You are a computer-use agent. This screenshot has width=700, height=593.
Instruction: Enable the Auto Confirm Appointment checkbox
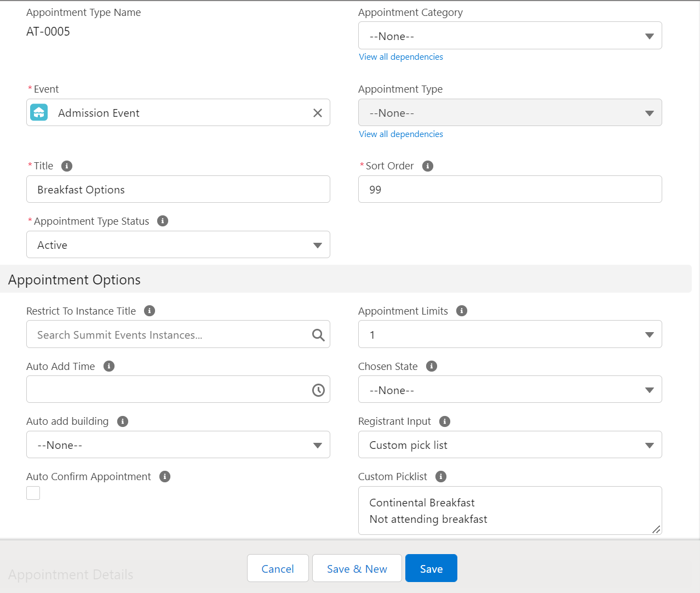point(33,493)
